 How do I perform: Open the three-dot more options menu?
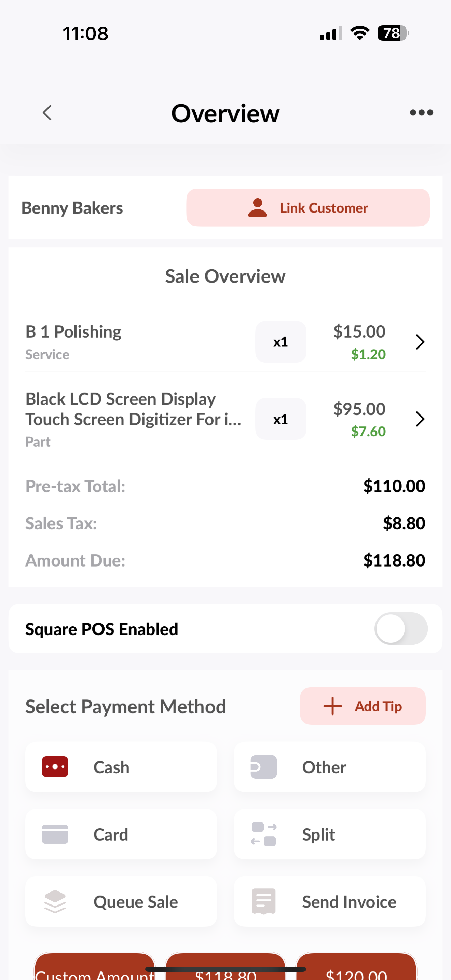pyautogui.click(x=421, y=113)
